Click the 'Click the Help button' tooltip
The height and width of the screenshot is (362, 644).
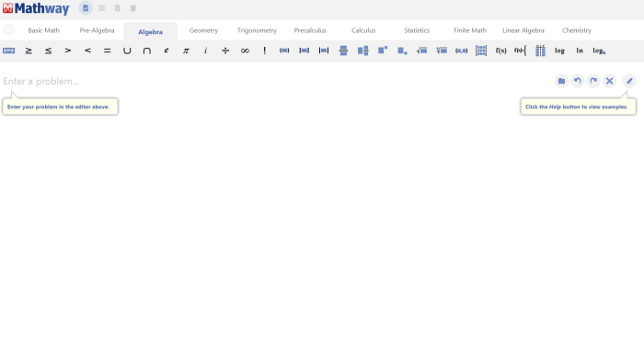point(578,107)
